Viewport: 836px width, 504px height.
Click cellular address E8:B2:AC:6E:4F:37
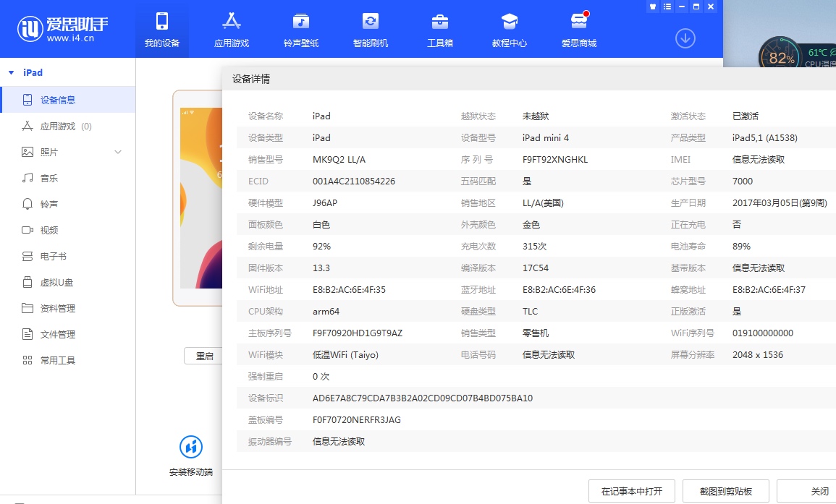point(769,290)
